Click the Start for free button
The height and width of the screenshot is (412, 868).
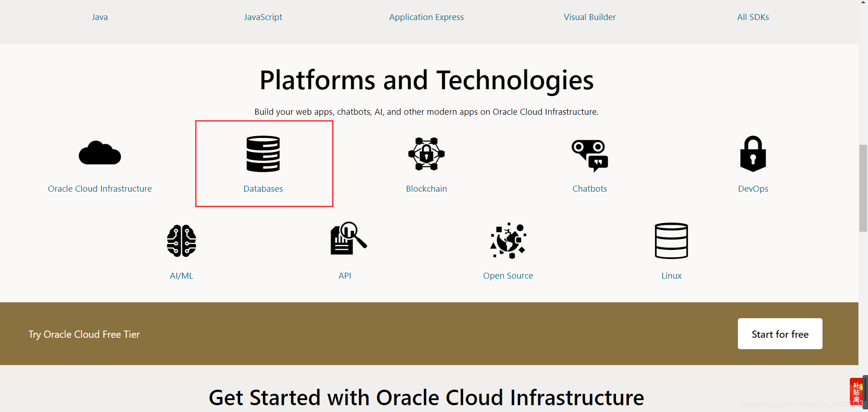tap(779, 334)
